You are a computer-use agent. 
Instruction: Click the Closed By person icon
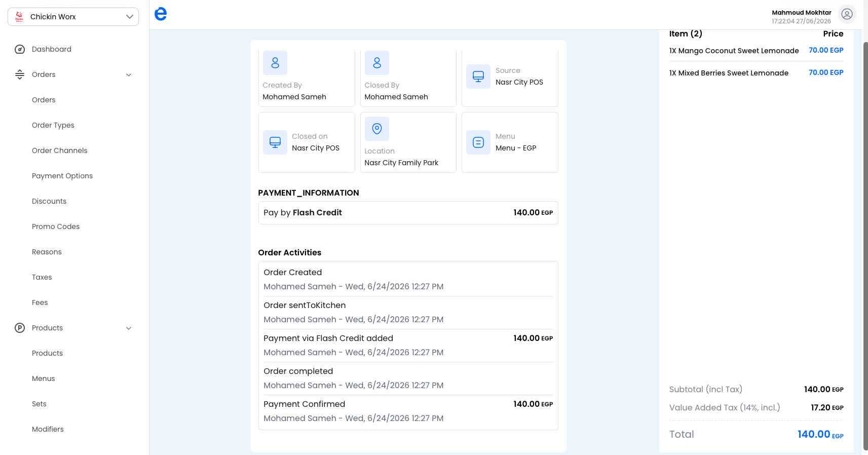(377, 63)
